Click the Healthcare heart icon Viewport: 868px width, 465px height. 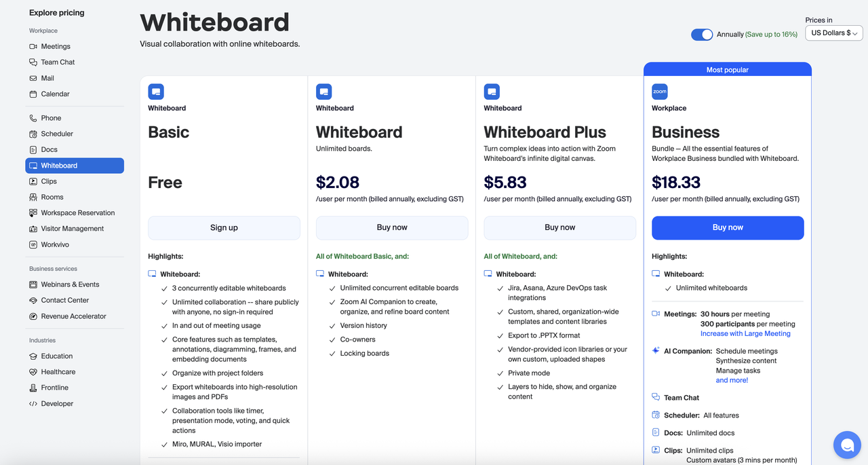33,372
